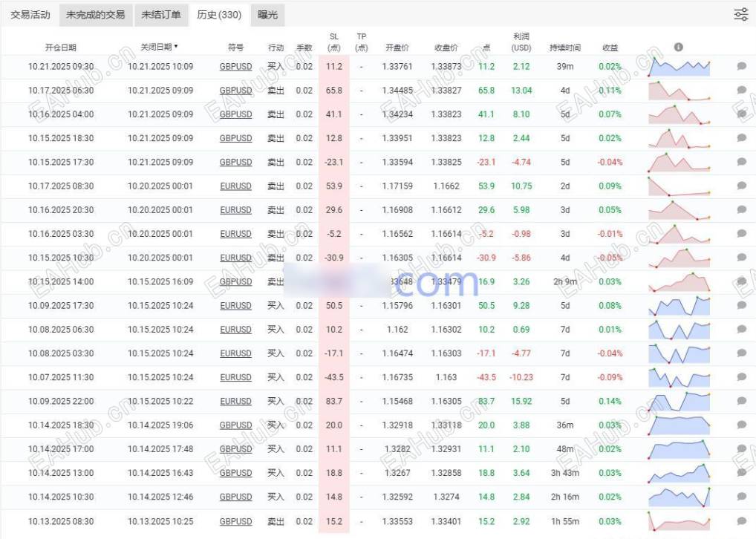
Task: Click the info icon in the chart column header
Action: tap(678, 48)
